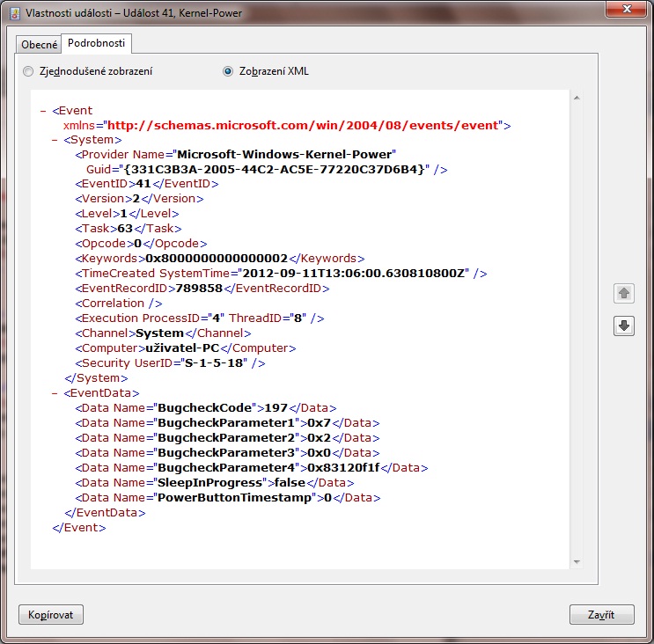Collapse the EventData XML node
This screenshot has width=654, height=644.
click(x=55, y=393)
